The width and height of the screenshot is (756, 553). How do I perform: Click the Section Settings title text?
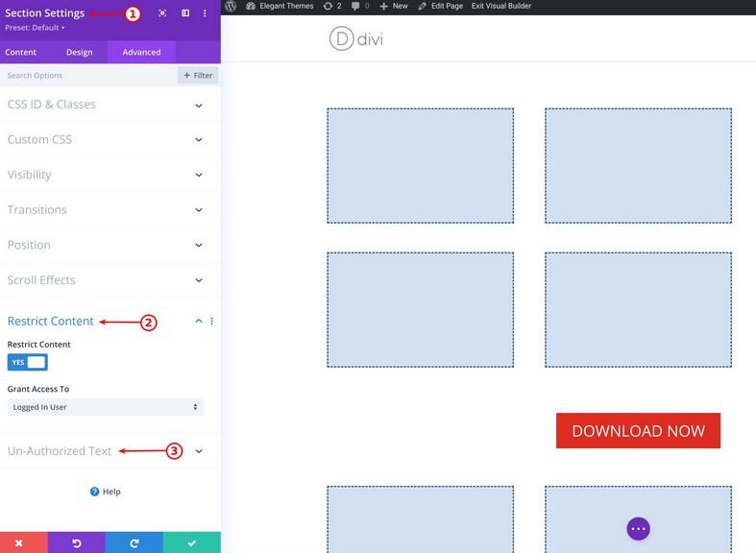click(x=45, y=13)
